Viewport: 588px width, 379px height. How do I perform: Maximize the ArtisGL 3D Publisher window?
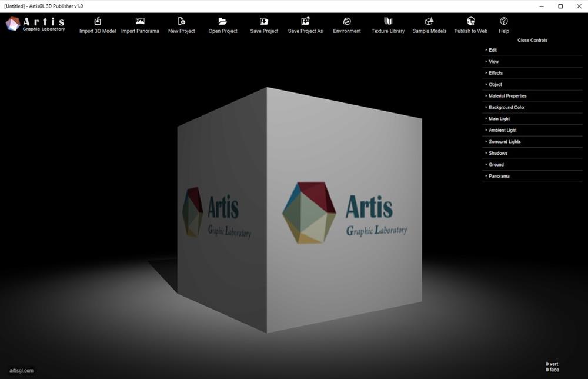point(560,6)
